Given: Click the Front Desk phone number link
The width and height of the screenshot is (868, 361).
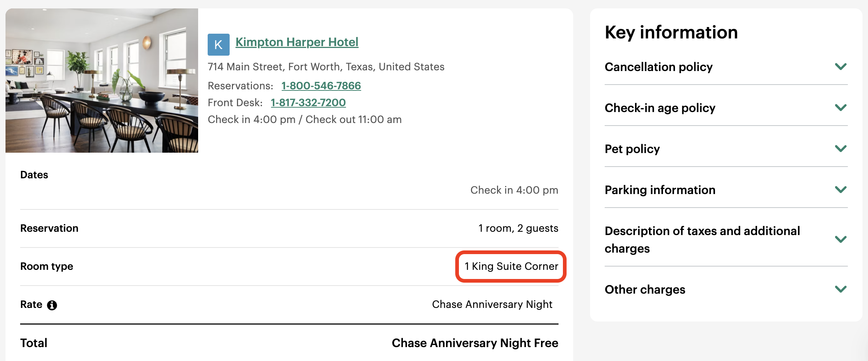Looking at the screenshot, I should click(308, 103).
